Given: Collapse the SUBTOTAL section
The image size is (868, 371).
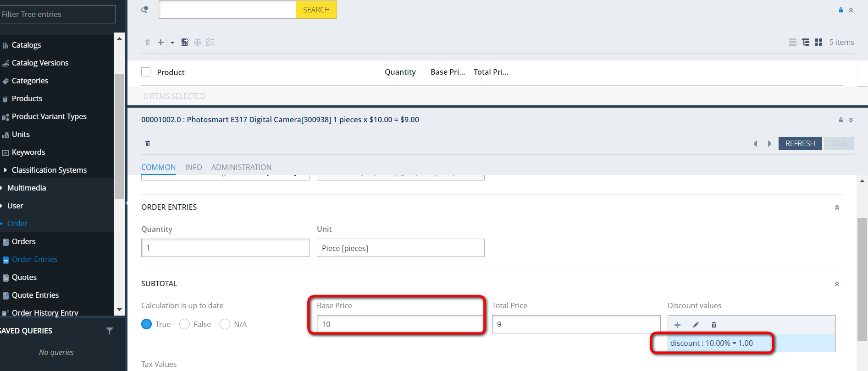Looking at the screenshot, I should [x=837, y=284].
